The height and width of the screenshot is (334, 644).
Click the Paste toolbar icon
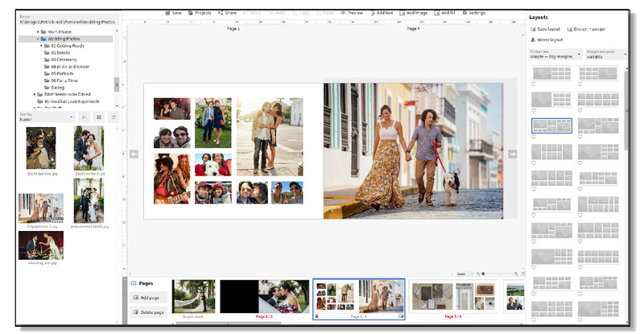point(325,13)
